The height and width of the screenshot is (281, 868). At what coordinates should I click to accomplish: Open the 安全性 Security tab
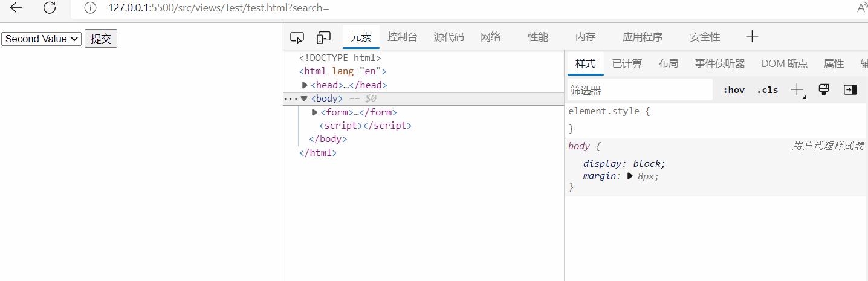pyautogui.click(x=705, y=37)
